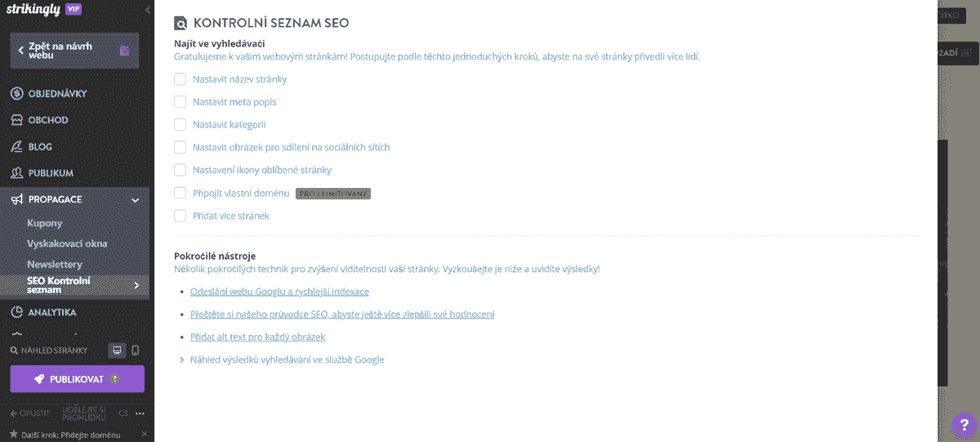This screenshot has width=980, height=442.
Task: Open the three-dots more options menu
Action: (140, 413)
